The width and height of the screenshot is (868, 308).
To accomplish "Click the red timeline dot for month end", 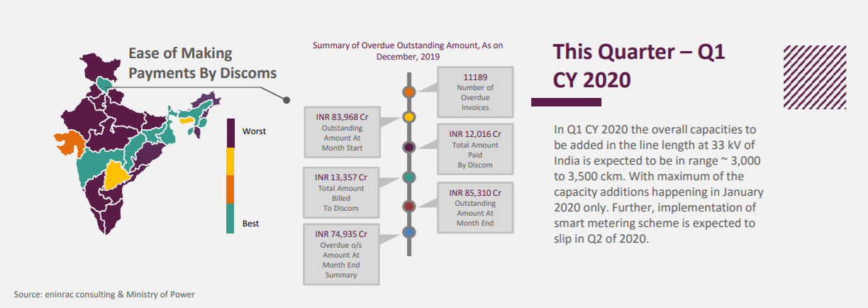I will [409, 206].
